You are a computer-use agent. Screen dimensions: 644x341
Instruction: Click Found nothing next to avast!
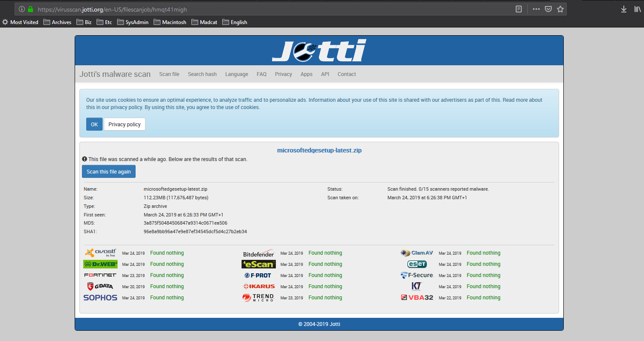[167, 253]
